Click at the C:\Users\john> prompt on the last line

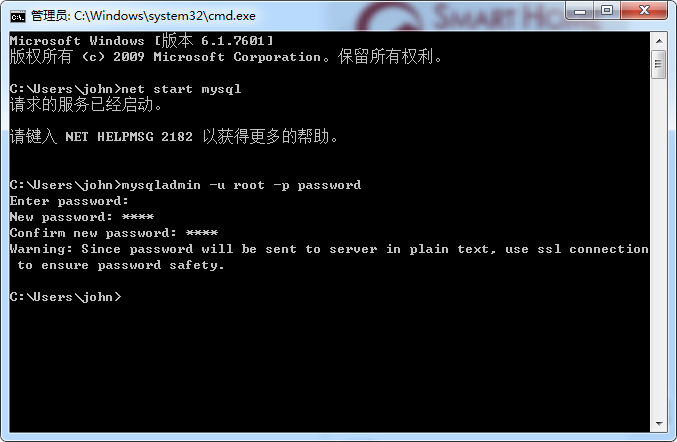(66, 297)
